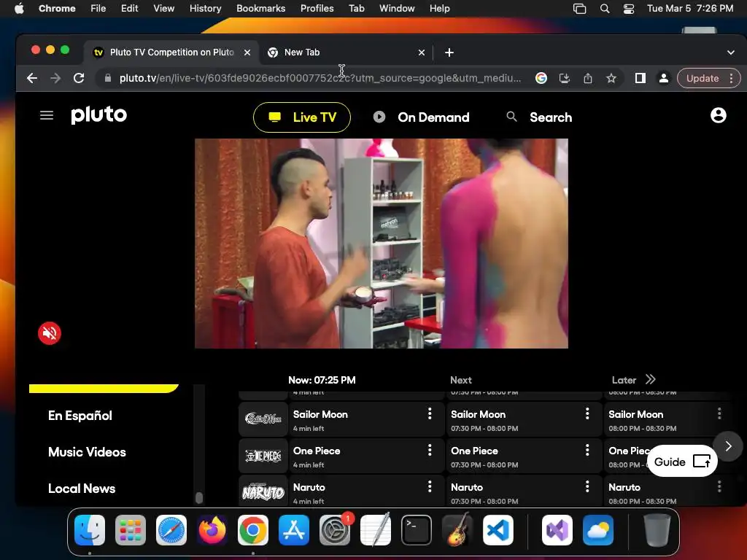The image size is (747, 560).
Task: Open System Settings from the Dock
Action: pyautogui.click(x=334, y=530)
